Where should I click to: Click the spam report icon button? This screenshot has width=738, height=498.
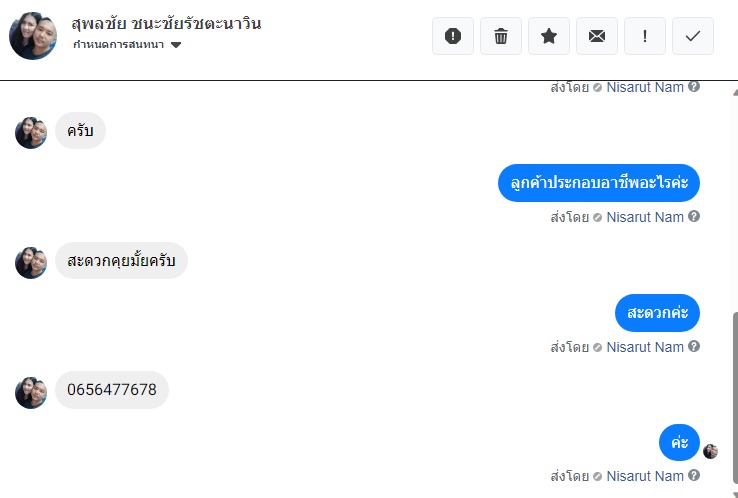(x=453, y=36)
